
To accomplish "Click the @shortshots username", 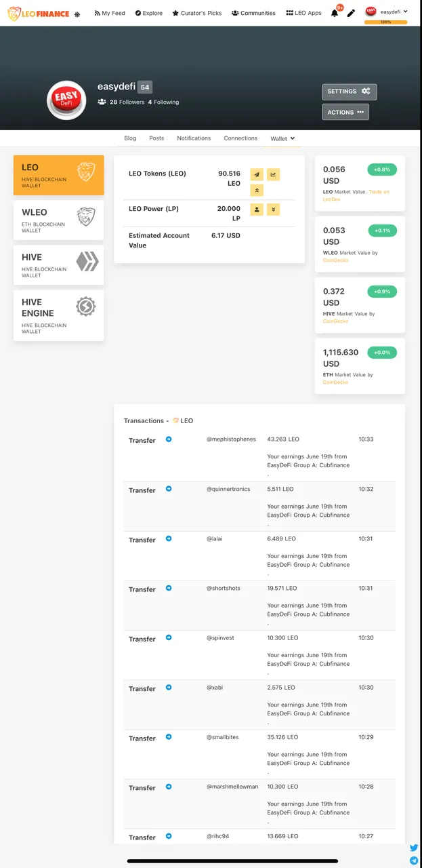I will click(x=224, y=588).
